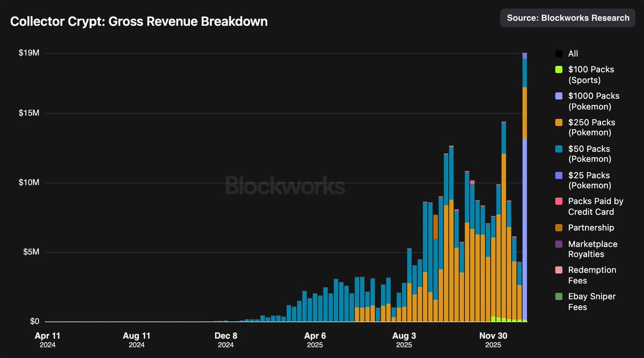Toggle the Marketplace Royalties series
This screenshot has height=358, width=644.
[559, 244]
